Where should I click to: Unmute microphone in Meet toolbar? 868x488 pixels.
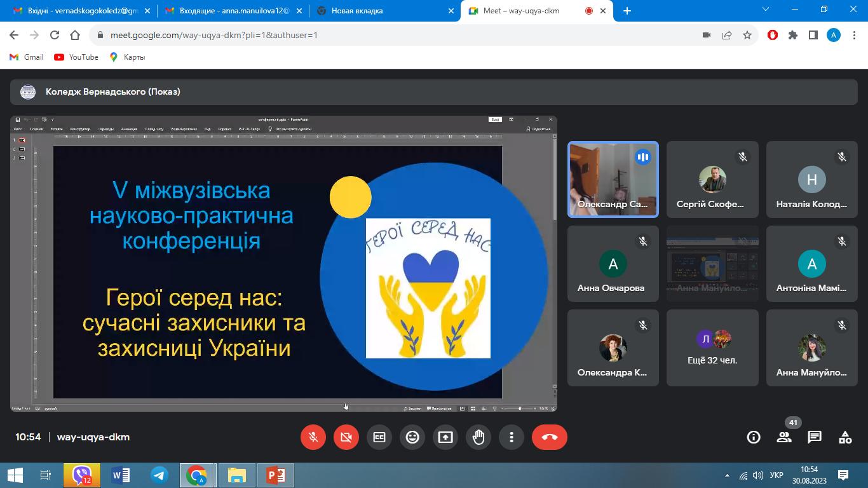coord(313,437)
